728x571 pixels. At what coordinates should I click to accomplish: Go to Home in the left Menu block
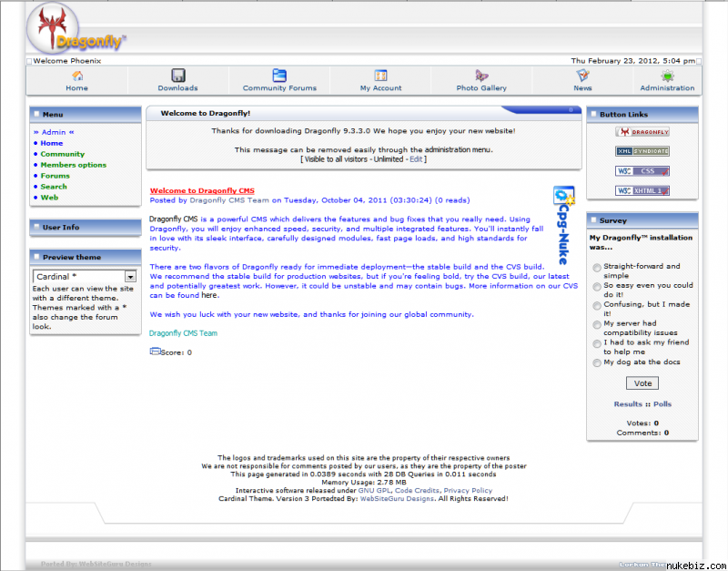click(x=52, y=143)
